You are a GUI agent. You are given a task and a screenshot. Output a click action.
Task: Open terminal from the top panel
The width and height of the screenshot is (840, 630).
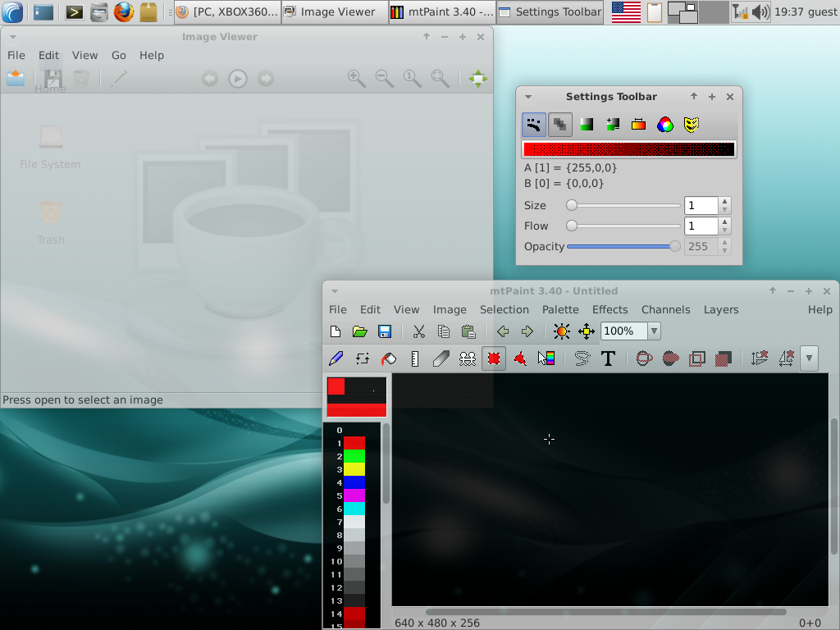click(x=75, y=11)
